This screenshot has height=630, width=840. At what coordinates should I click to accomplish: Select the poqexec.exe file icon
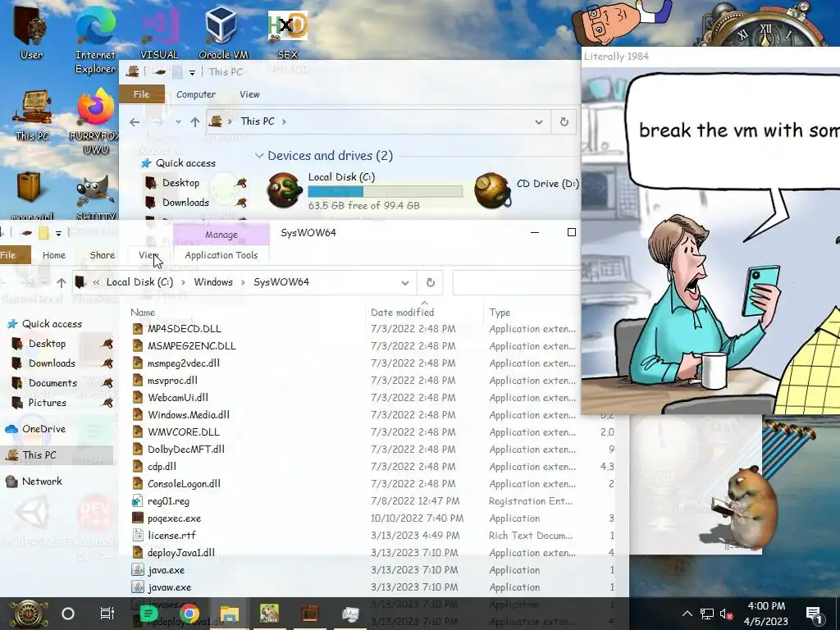(138, 518)
